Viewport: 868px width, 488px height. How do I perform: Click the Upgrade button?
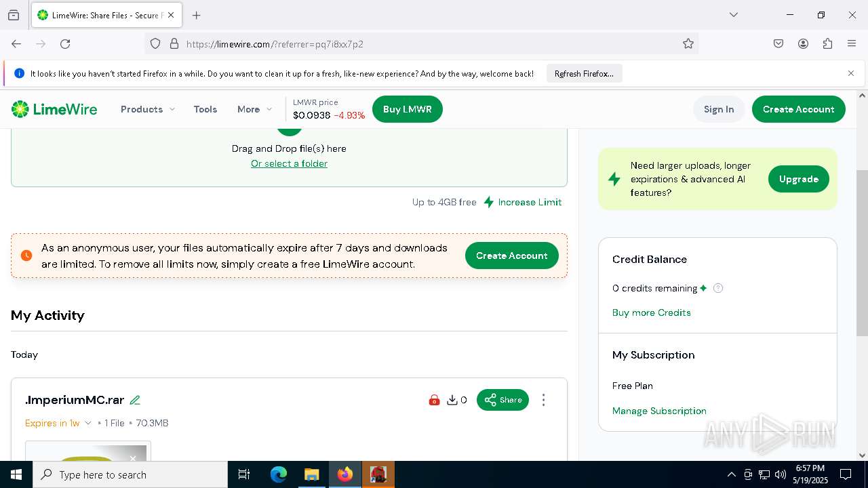799,179
